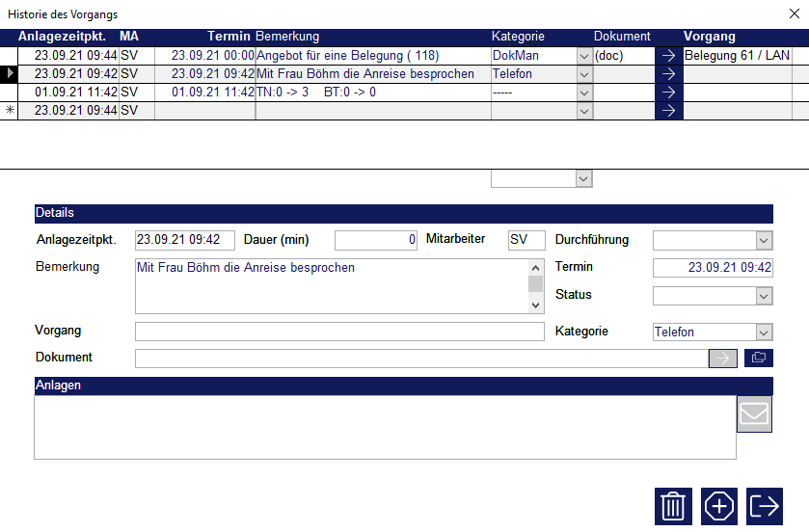Click the browse document folder icon
Image resolution: width=809 pixels, height=532 pixels.
pyautogui.click(x=758, y=359)
